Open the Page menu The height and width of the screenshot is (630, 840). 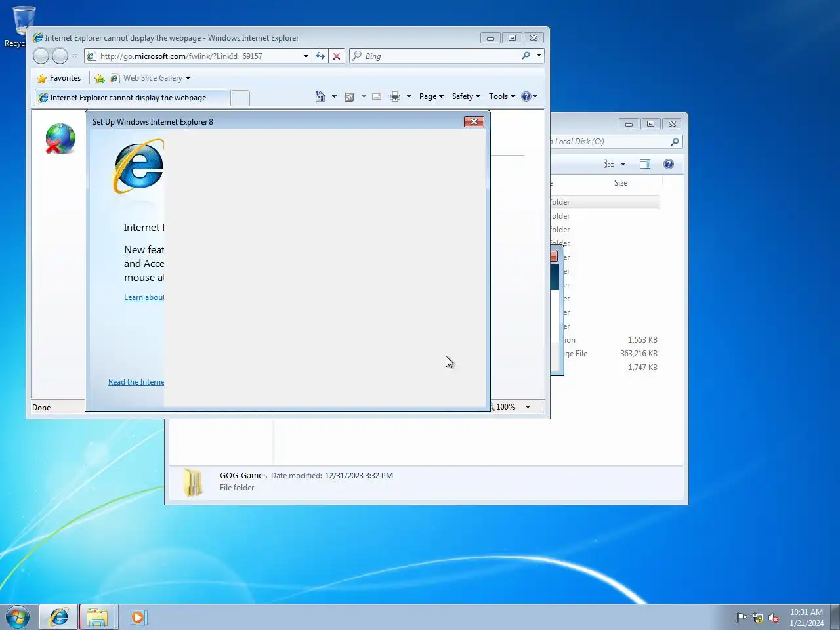tap(431, 96)
